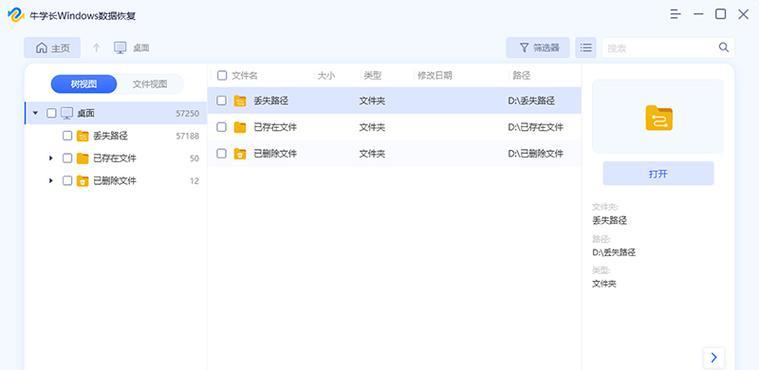
Task: Sort by 类型 column header
Action: coord(373,76)
